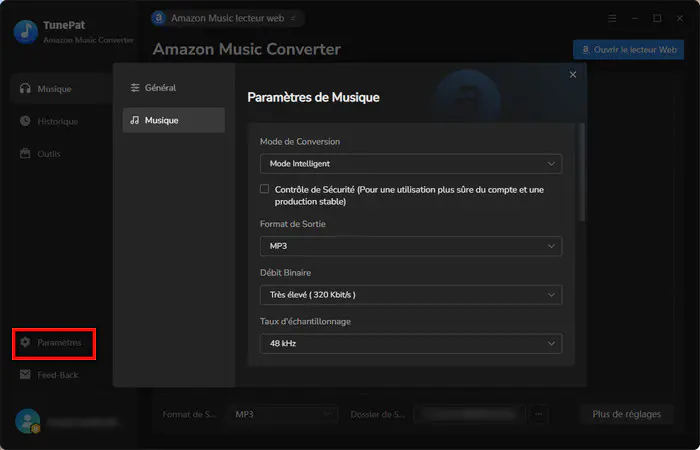This screenshot has width=700, height=450.
Task: Click the settings dialog vertical scrollbar
Action: [582, 172]
